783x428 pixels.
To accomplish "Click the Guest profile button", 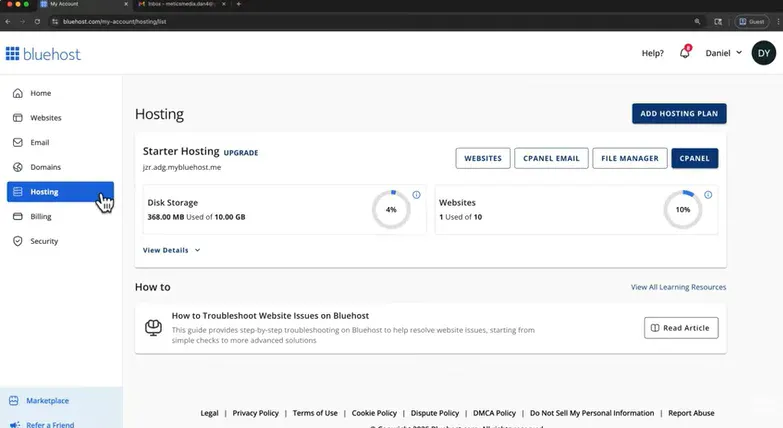I will tap(752, 21).
